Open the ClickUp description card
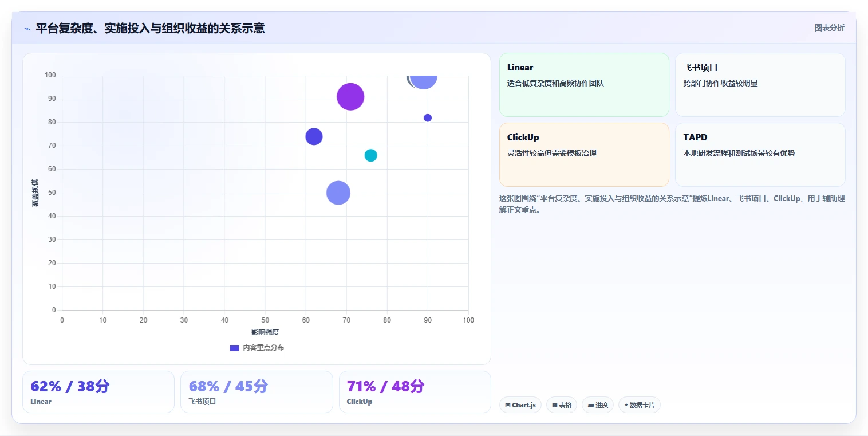 click(x=584, y=155)
